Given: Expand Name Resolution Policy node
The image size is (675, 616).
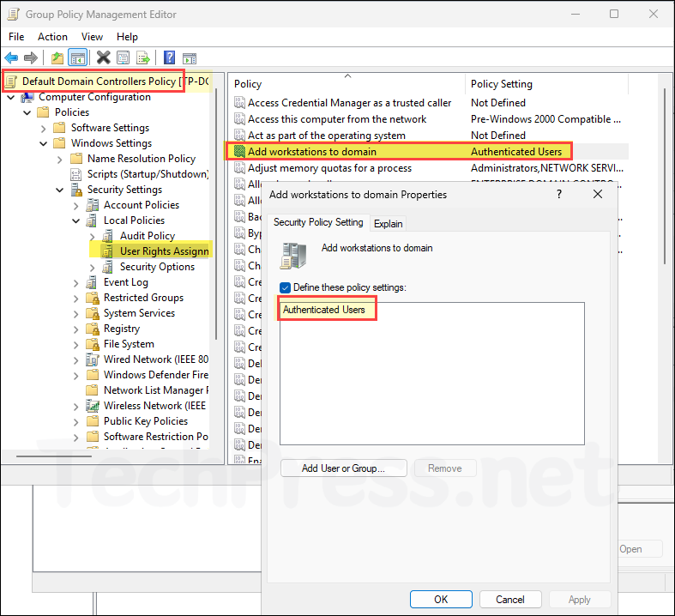Looking at the screenshot, I should coord(59,160).
